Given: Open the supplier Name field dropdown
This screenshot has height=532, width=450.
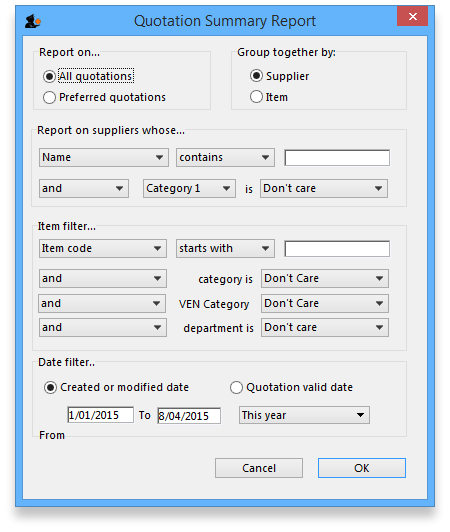Looking at the screenshot, I should (x=104, y=157).
